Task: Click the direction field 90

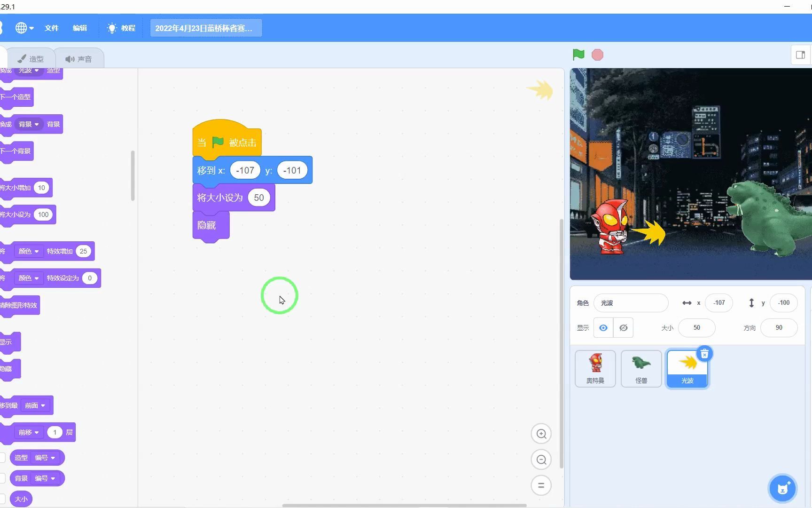Action: [x=779, y=328]
